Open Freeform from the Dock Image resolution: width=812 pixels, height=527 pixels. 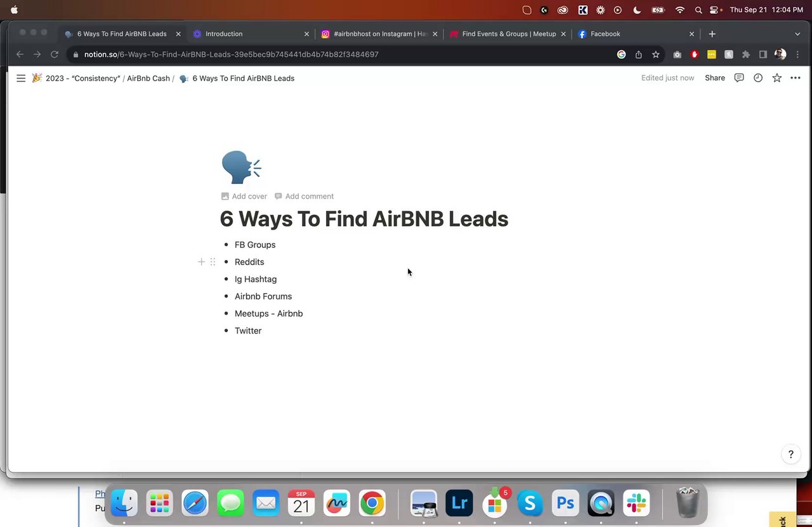click(x=337, y=504)
